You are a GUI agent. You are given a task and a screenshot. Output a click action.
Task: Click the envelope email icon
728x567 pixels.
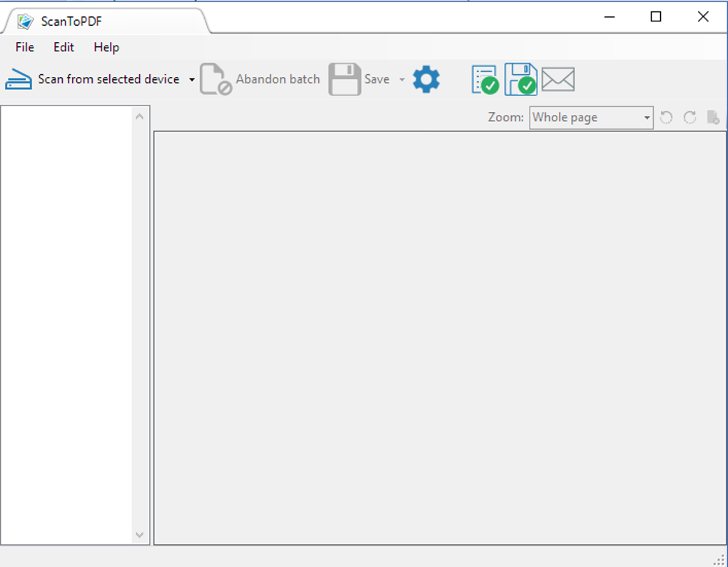pos(558,79)
